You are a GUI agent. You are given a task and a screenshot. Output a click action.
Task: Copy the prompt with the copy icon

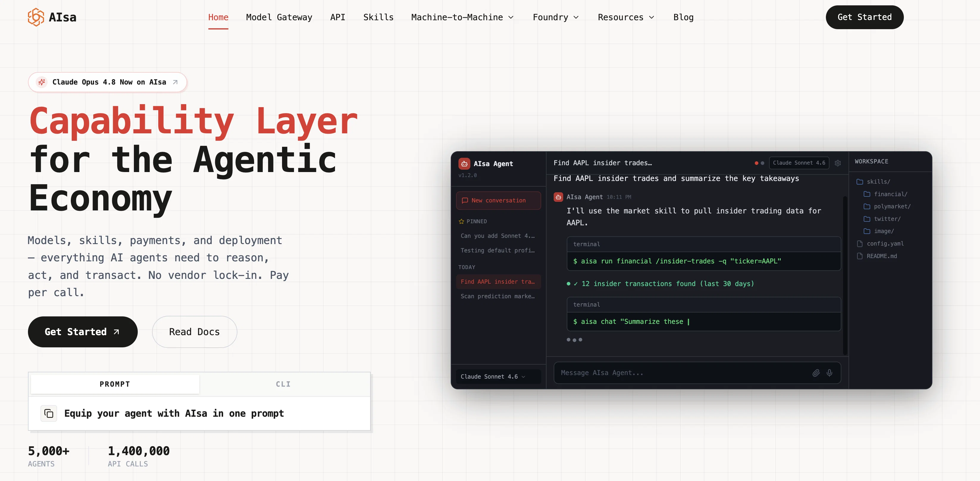[49, 413]
